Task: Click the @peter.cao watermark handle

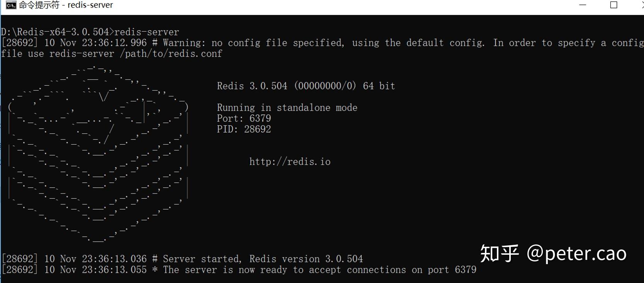Action: click(576, 253)
